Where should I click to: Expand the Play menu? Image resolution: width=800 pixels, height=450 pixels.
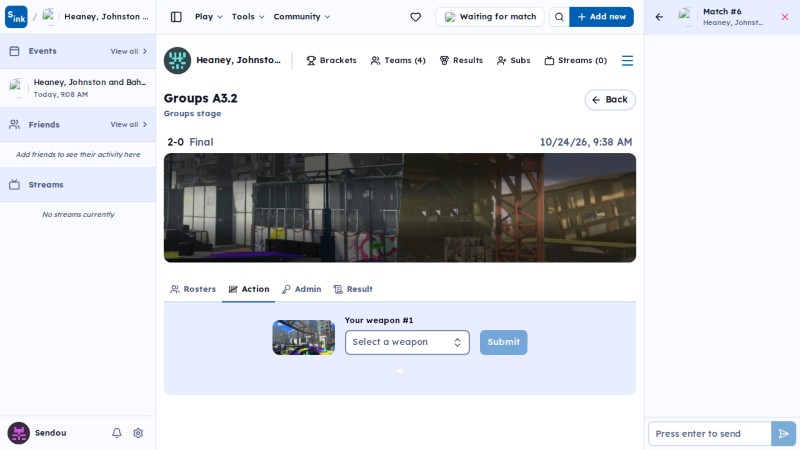tap(209, 17)
